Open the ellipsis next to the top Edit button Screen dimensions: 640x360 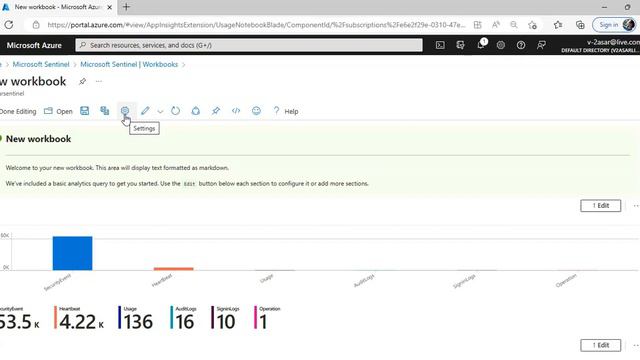coord(636,206)
